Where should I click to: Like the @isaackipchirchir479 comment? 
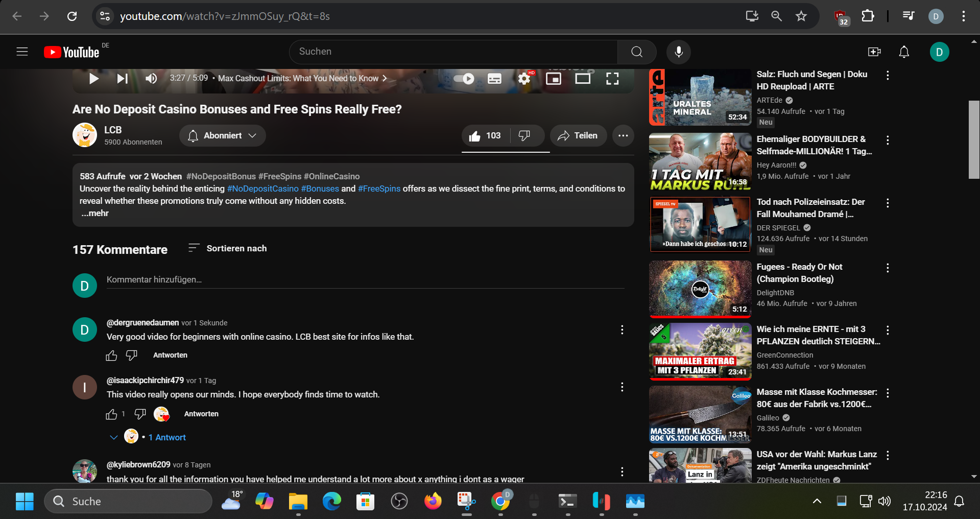click(112, 414)
